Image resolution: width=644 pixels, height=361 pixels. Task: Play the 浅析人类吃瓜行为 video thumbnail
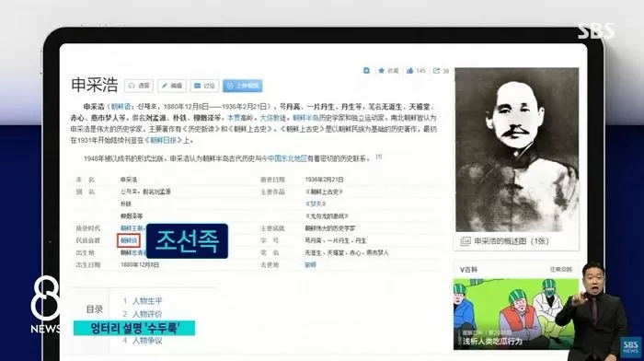point(516,314)
